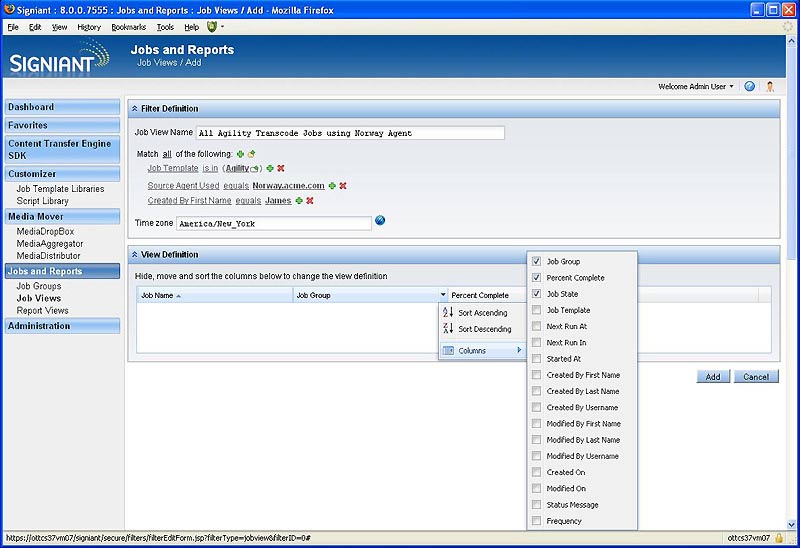Add condition after Source Agent Used row
Viewport: 800px width, 548px height.
pos(332,185)
